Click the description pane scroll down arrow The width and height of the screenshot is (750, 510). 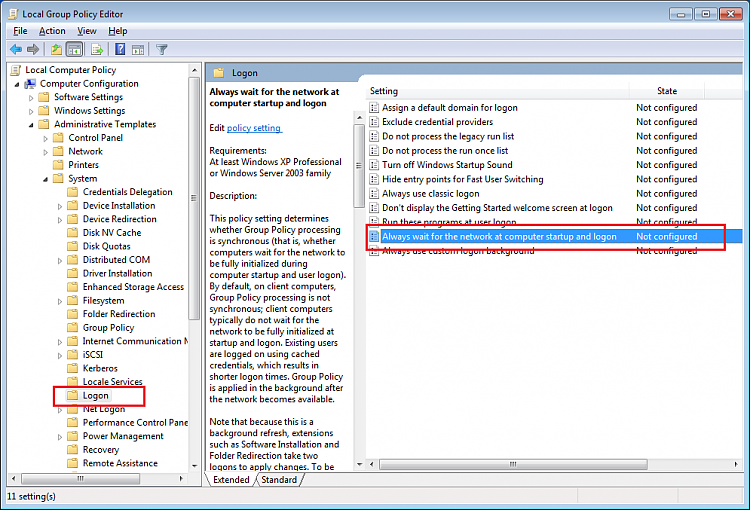[x=359, y=464]
